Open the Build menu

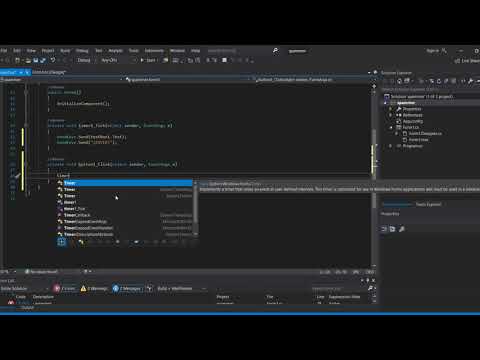(65, 51)
